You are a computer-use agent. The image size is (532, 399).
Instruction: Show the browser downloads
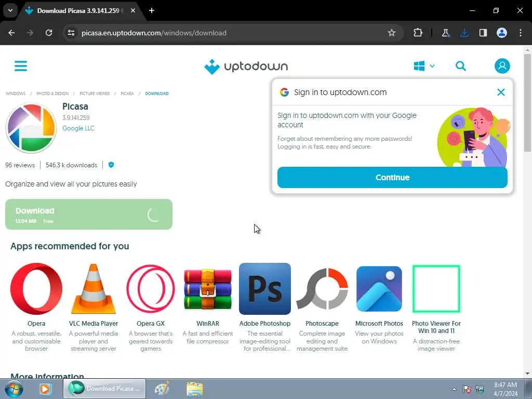tap(464, 33)
